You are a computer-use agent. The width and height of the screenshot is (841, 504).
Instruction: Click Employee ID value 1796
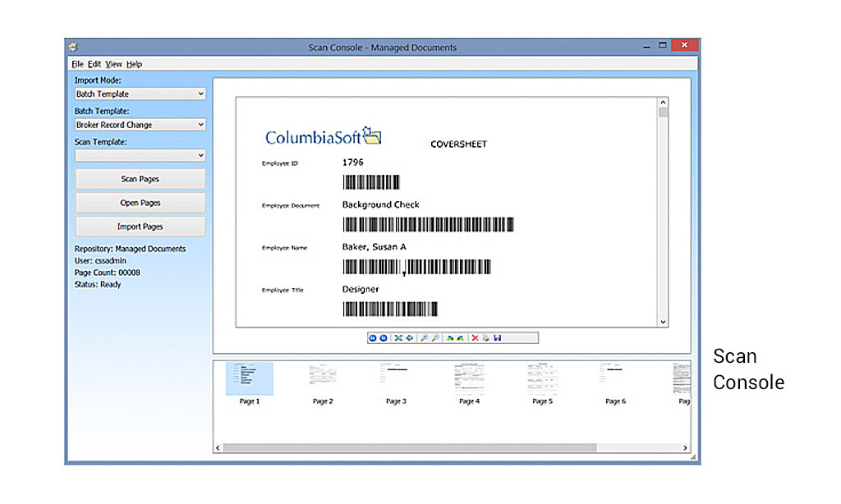point(352,162)
